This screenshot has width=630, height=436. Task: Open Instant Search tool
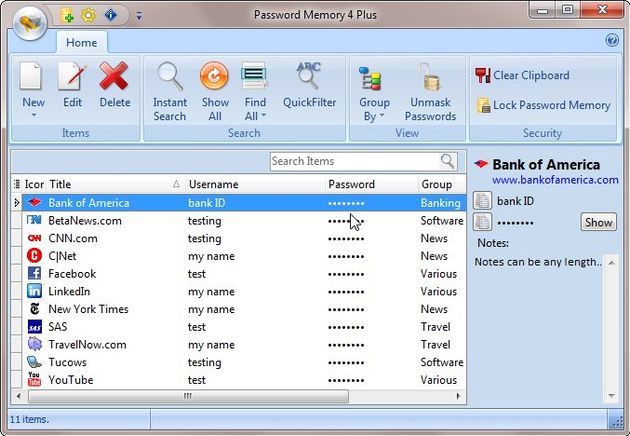(x=170, y=77)
